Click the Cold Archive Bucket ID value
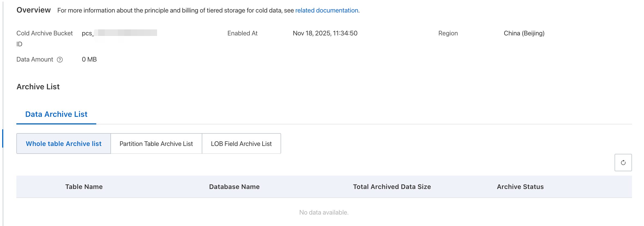The height and width of the screenshot is (226, 644). pos(119,33)
